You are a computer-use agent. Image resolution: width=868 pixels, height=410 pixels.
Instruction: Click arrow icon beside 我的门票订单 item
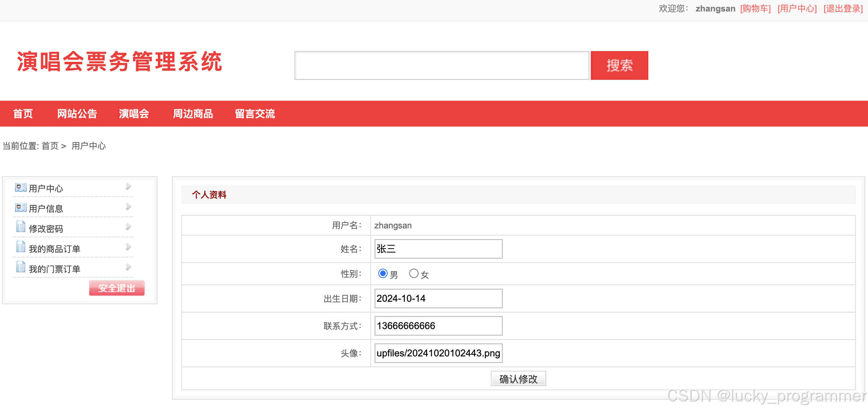(x=128, y=267)
